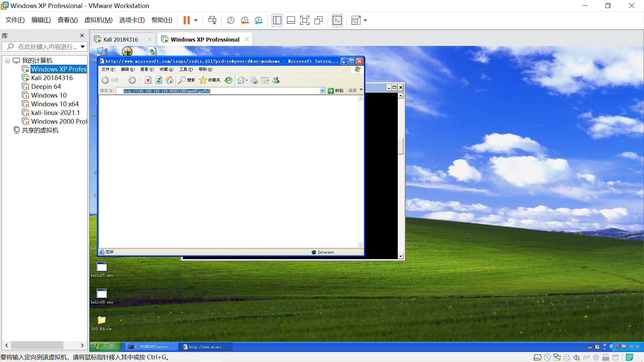644x362 pixels.
Task: Select Windows 10 x64 in library
Action: 55,104
